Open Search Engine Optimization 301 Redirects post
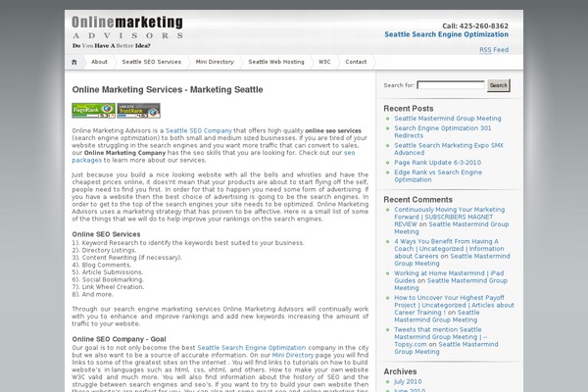The height and width of the screenshot is (392, 588). click(x=443, y=132)
